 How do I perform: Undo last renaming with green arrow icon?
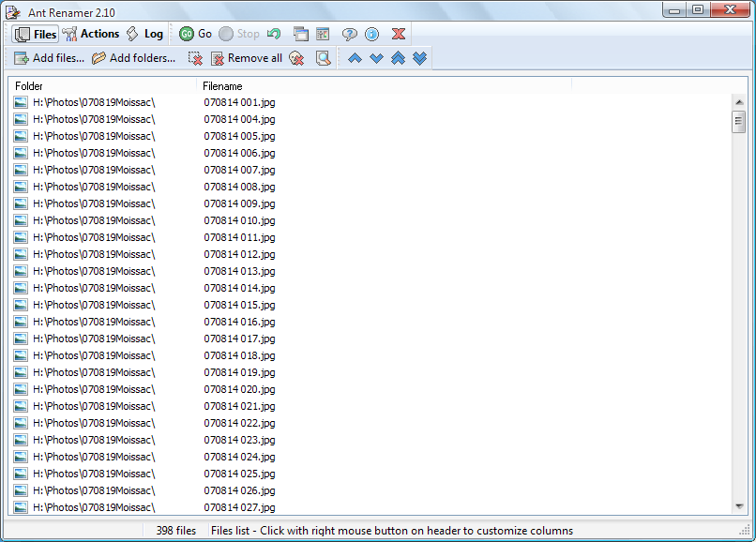point(274,34)
